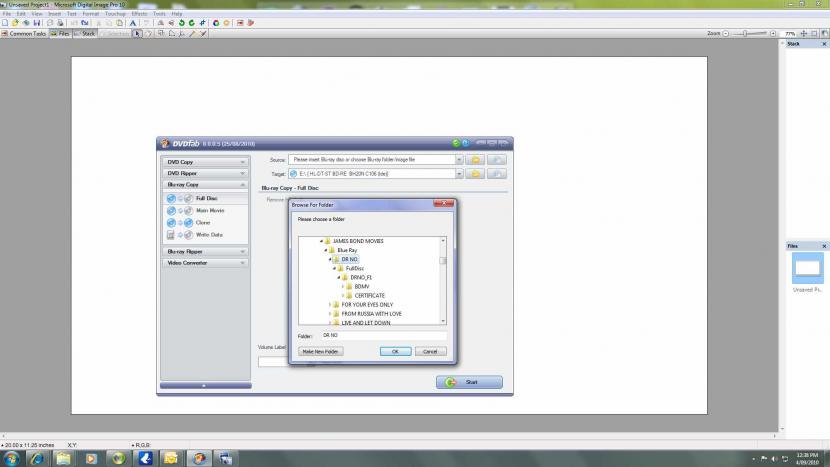Screen dimensions: 830x467
Task: Click DVDFab blue help circle icon in title bar
Action: pyautogui.click(x=465, y=143)
